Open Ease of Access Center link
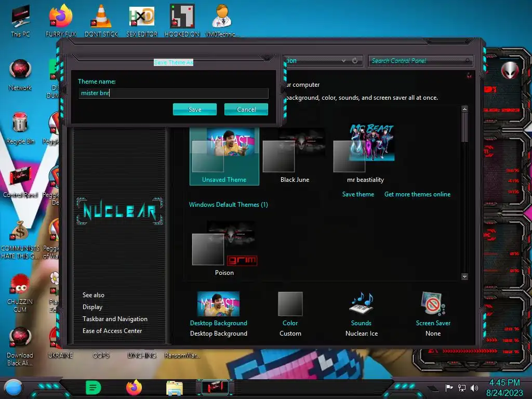Image resolution: width=532 pixels, height=399 pixels. [112, 331]
